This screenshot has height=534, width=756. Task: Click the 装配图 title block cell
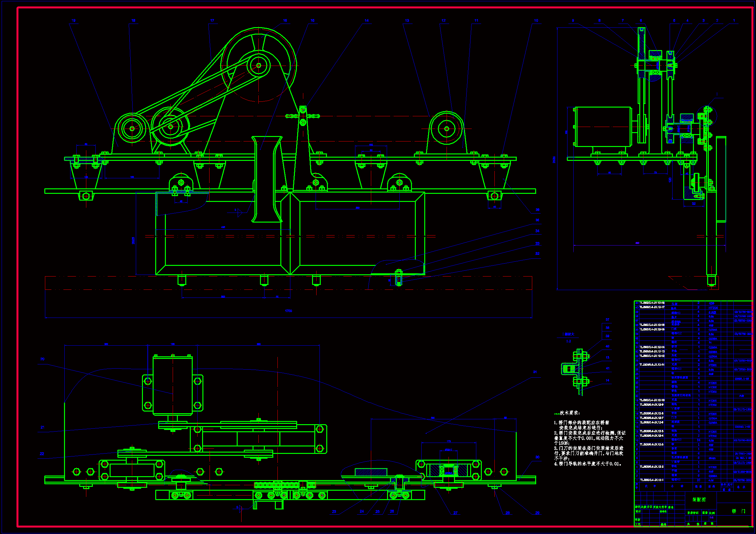(x=699, y=499)
